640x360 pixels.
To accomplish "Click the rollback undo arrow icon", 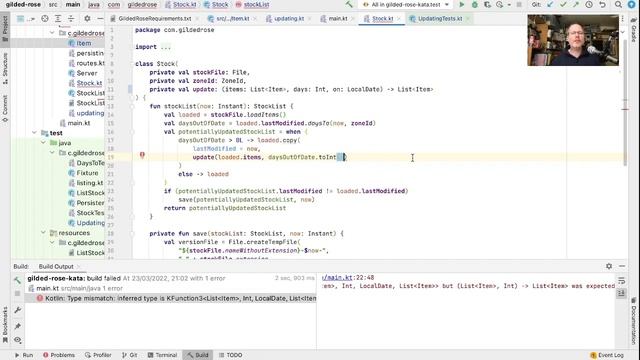I will coord(602,4).
